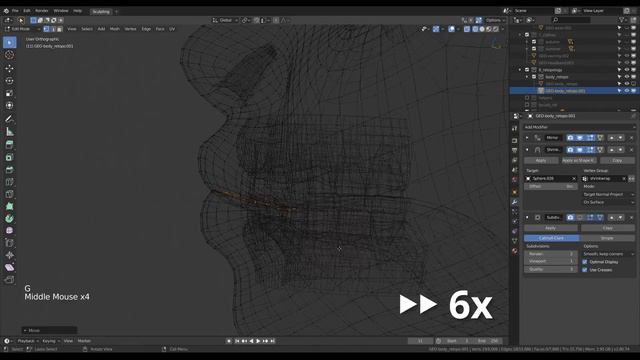Choose Simple subdivision type
The height and width of the screenshot is (360, 640).
[607, 238]
